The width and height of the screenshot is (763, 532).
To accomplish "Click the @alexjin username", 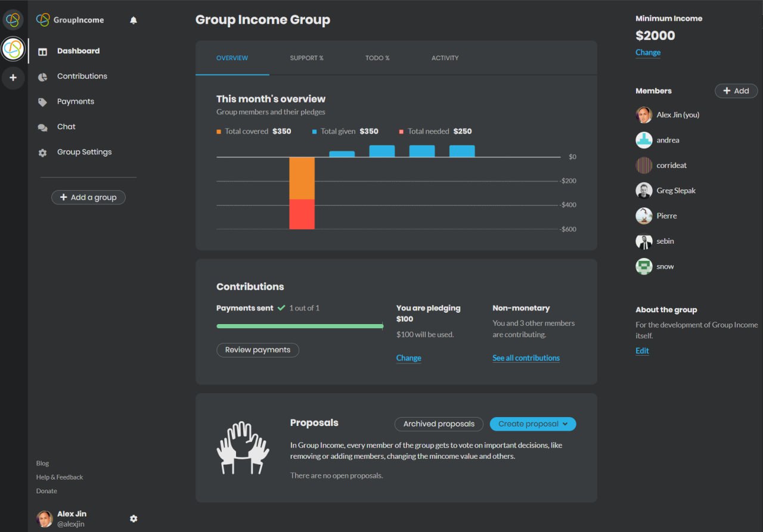I will click(x=71, y=524).
